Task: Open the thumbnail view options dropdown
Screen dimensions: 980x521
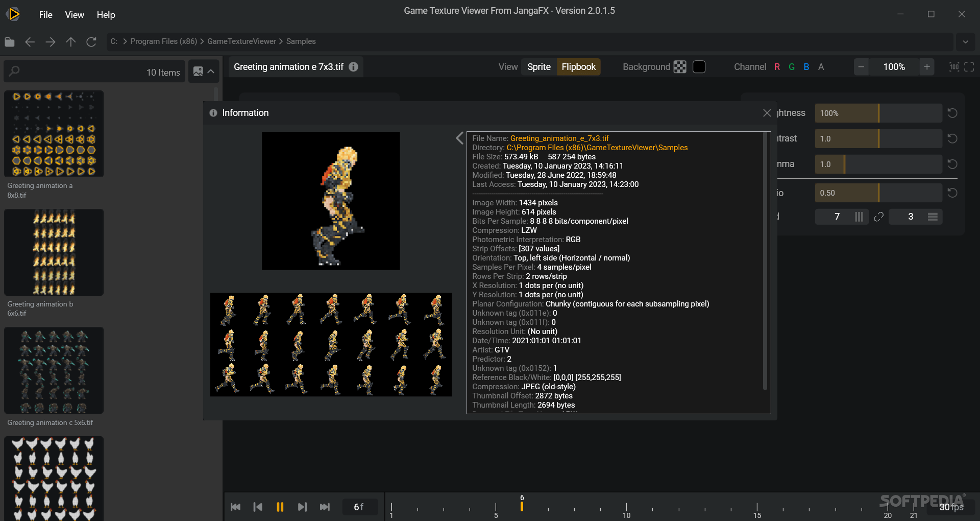Action: click(204, 72)
